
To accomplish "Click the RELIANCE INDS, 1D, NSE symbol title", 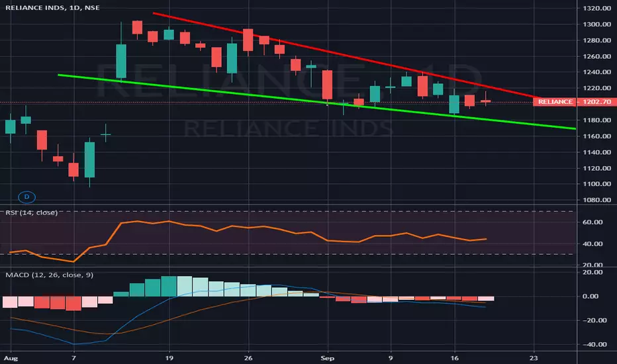I will 53,7.
